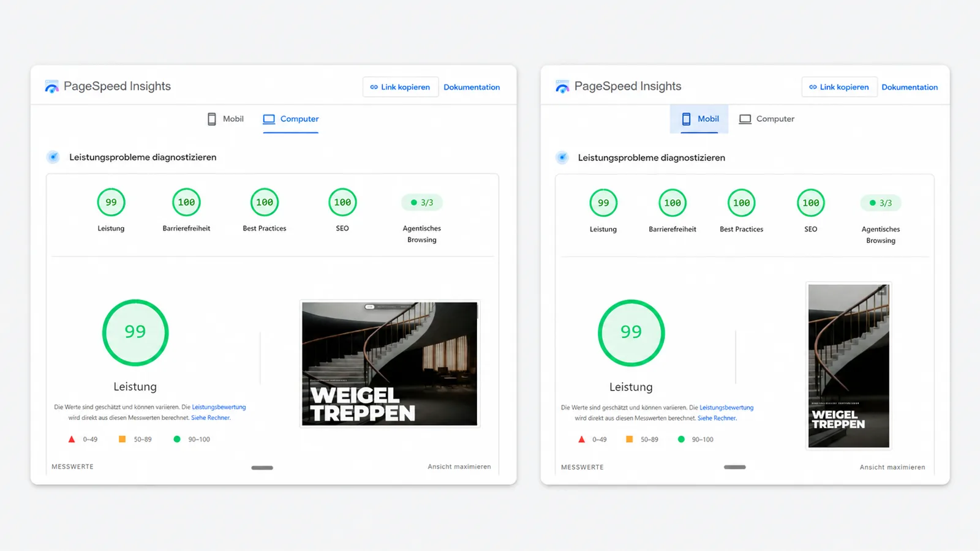The image size is (980, 551).
Task: Click Link kopieren button in left panel
Action: click(x=401, y=87)
